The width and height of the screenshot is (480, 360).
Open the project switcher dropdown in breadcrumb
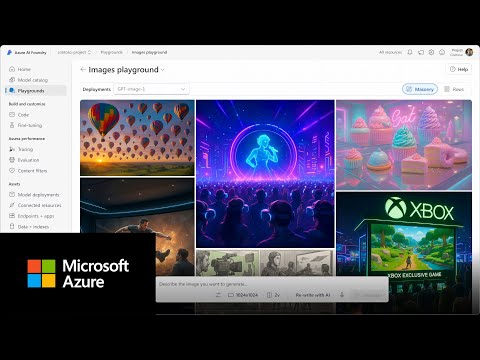74,52
